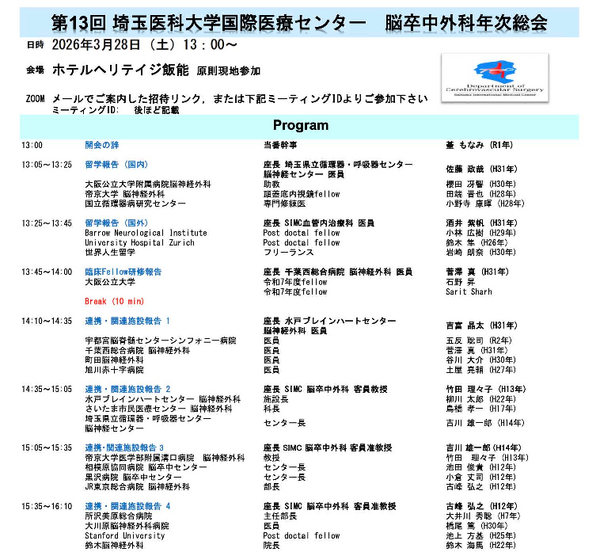The height and width of the screenshot is (552, 600).
Task: Select the '連携・関連施設報告 1' heading
Action: (127, 321)
